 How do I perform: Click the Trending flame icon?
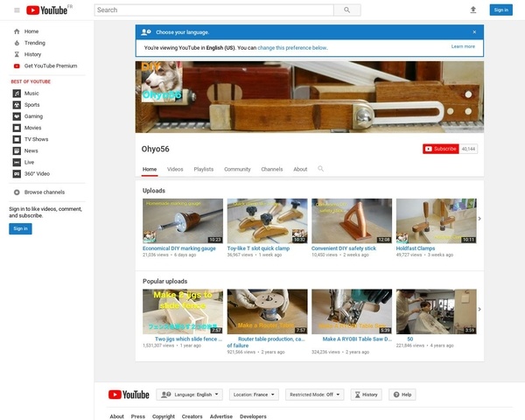point(17,43)
